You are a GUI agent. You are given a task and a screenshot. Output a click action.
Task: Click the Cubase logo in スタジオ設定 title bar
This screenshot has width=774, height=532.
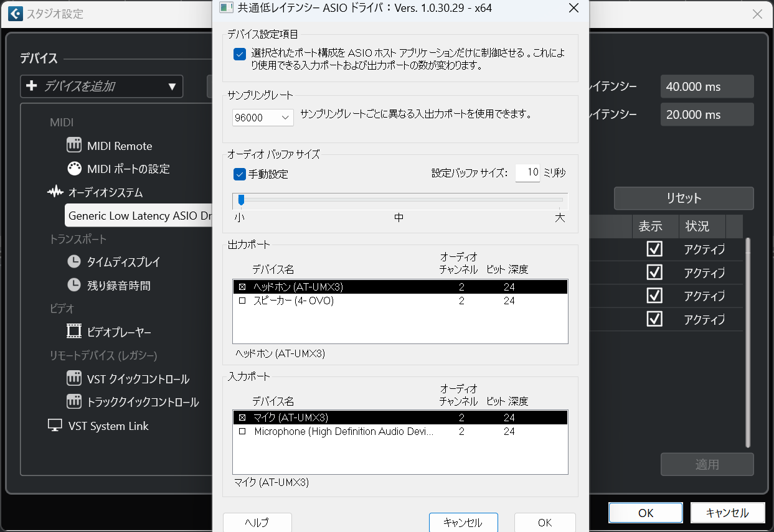click(16, 14)
